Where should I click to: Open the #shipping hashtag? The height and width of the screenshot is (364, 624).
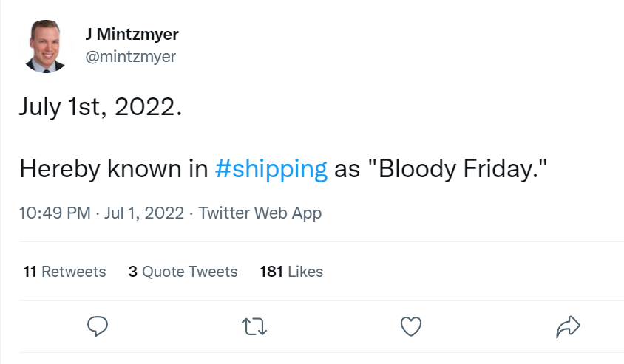(x=271, y=168)
